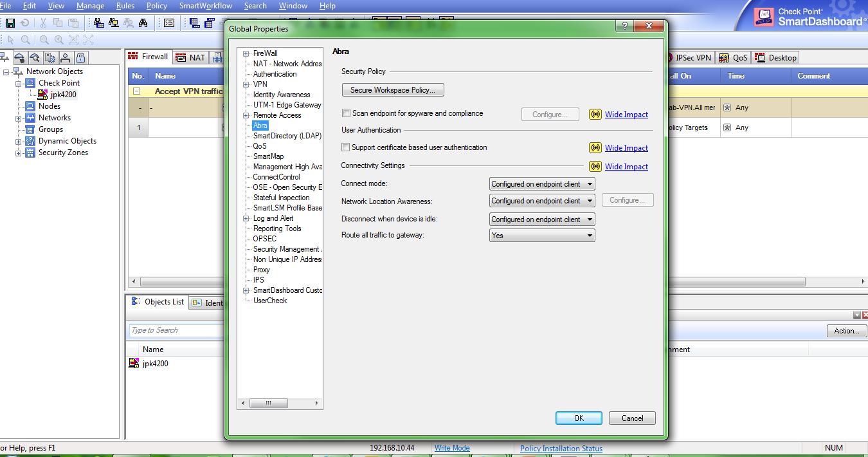Open the resources magnifier tree tab icon

[x=35, y=58]
